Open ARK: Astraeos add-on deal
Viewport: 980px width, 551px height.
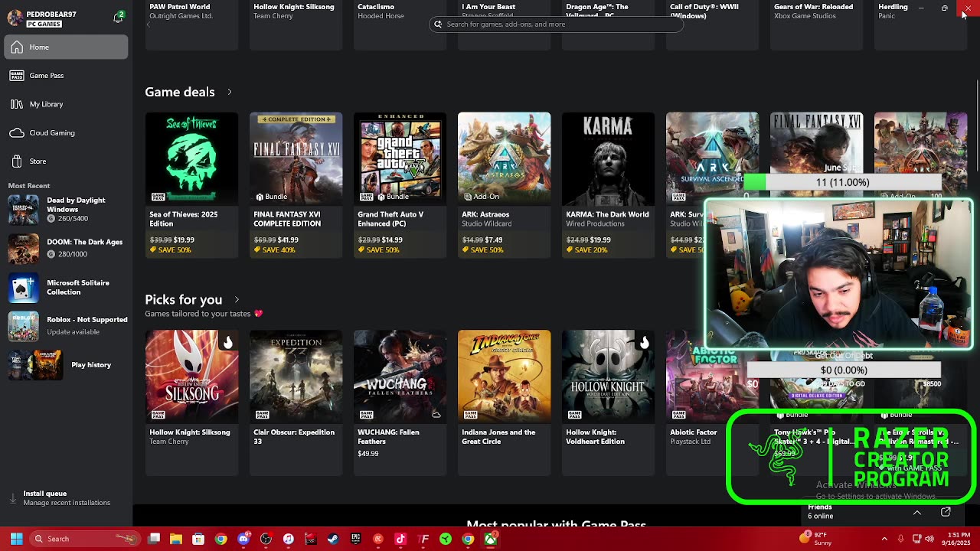click(504, 184)
